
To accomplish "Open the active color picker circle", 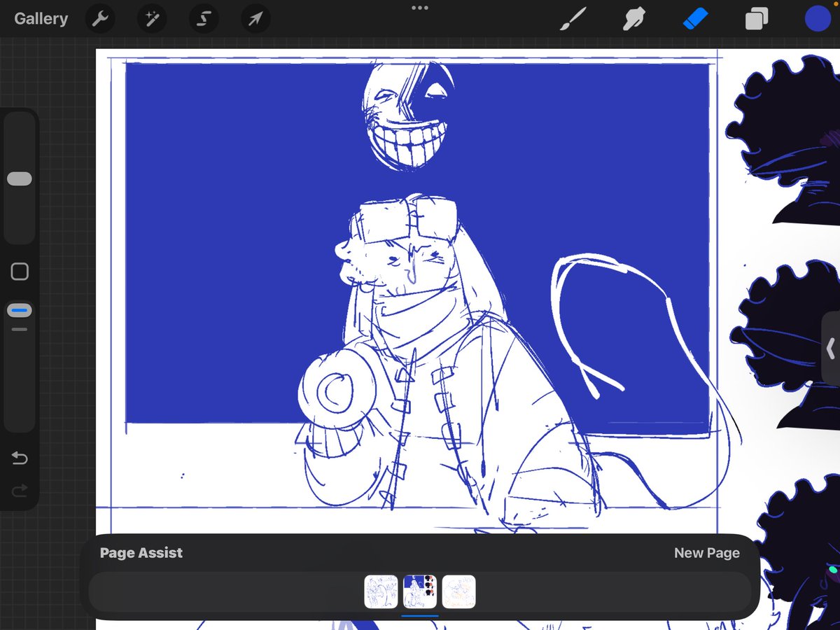I will pyautogui.click(x=817, y=19).
